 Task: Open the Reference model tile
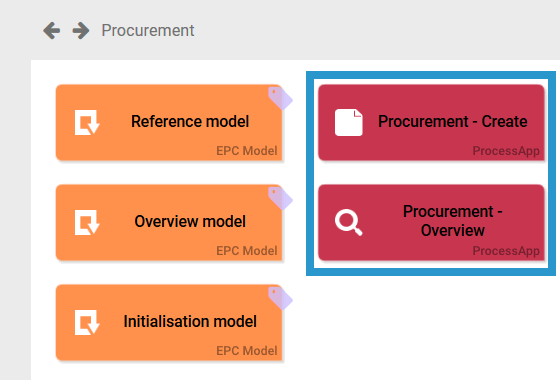coord(169,122)
